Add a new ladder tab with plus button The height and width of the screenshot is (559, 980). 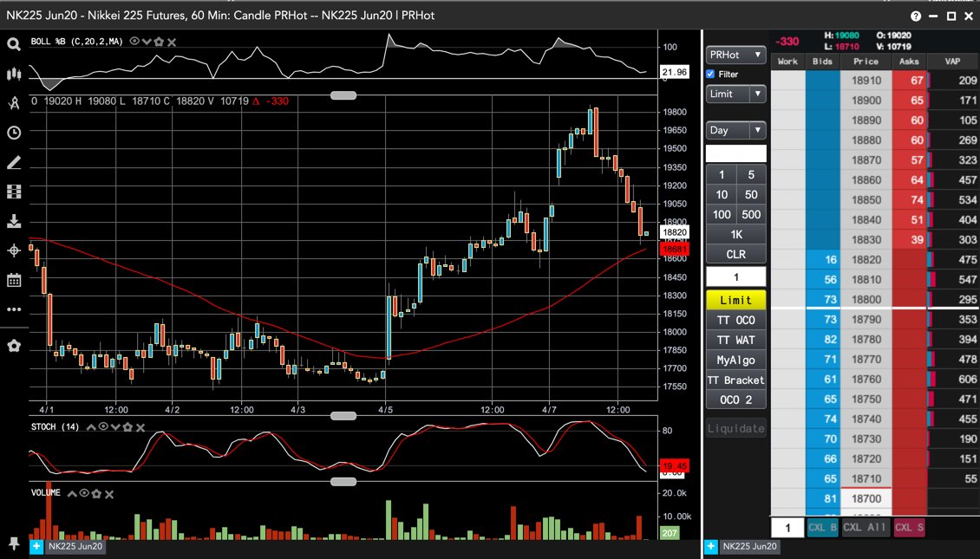pos(710,547)
